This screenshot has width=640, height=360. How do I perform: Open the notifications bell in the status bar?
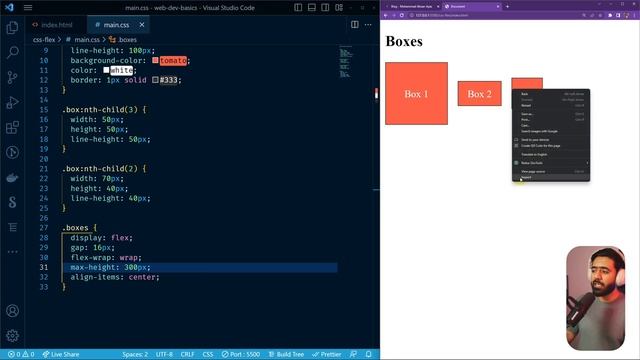[369, 354]
